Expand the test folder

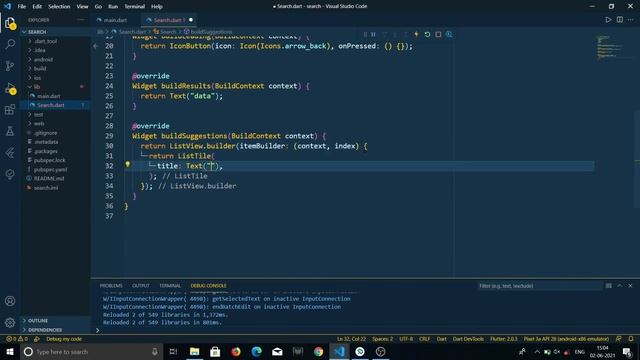pos(55,115)
